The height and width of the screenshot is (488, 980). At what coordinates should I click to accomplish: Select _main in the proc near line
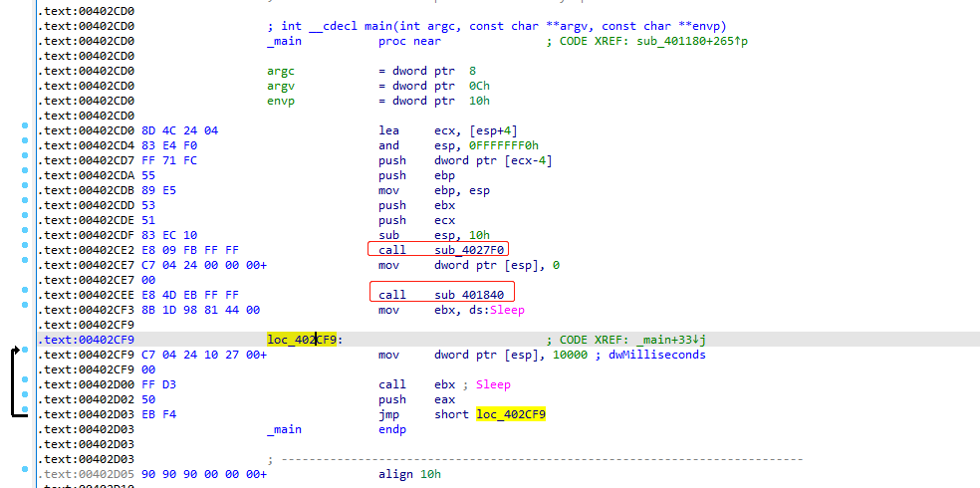284,41
